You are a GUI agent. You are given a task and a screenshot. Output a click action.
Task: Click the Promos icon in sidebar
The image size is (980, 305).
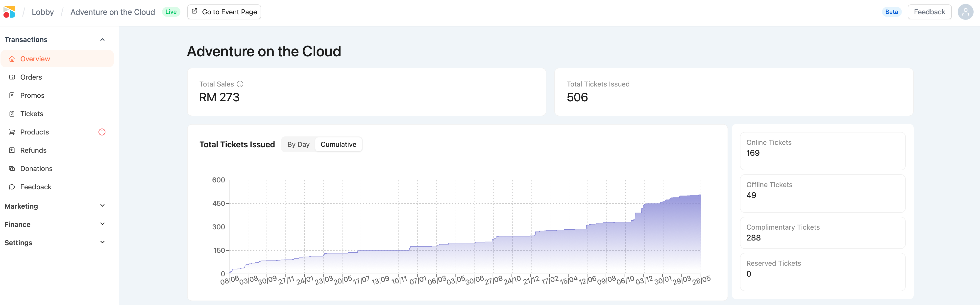coord(12,95)
